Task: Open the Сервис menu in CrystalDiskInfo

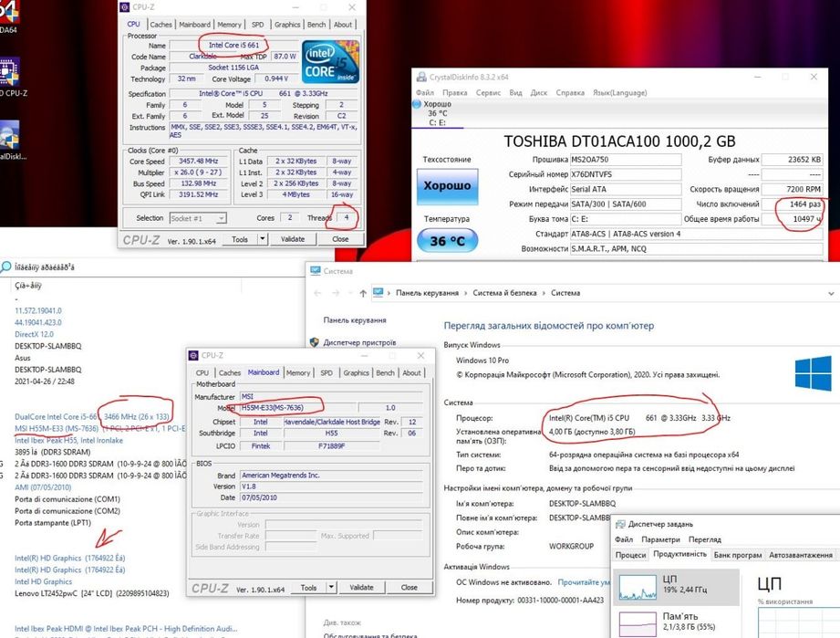Action: coord(489,92)
